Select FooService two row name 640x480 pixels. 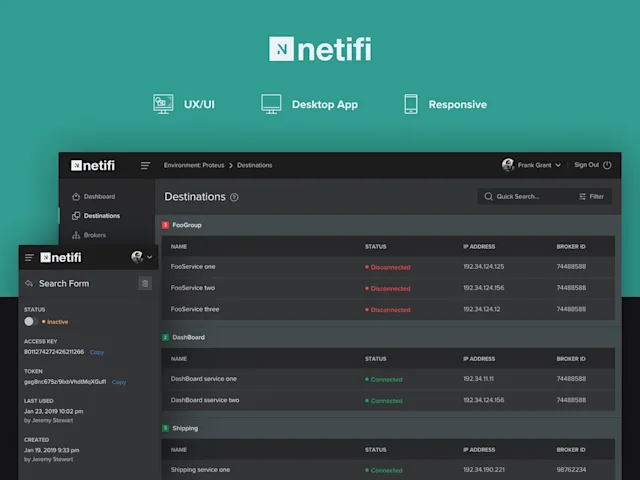[x=193, y=288]
